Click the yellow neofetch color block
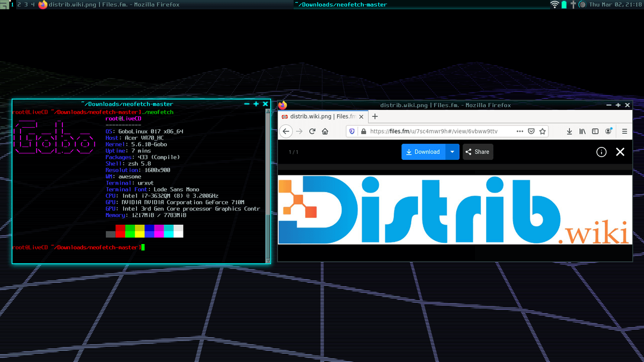 140,231
